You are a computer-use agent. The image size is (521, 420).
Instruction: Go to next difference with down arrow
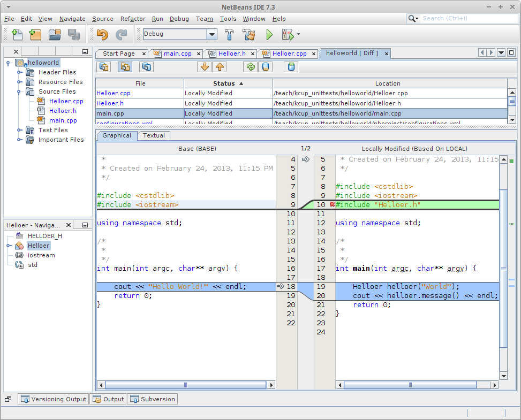tap(204, 67)
